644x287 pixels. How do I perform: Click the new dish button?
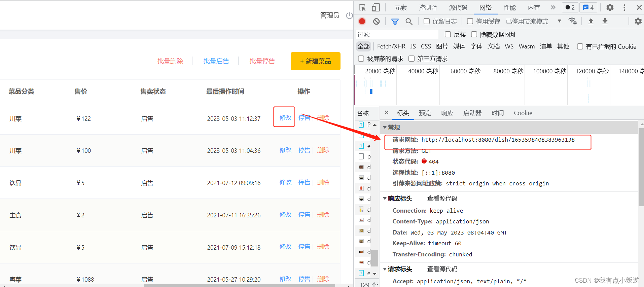tap(316, 61)
